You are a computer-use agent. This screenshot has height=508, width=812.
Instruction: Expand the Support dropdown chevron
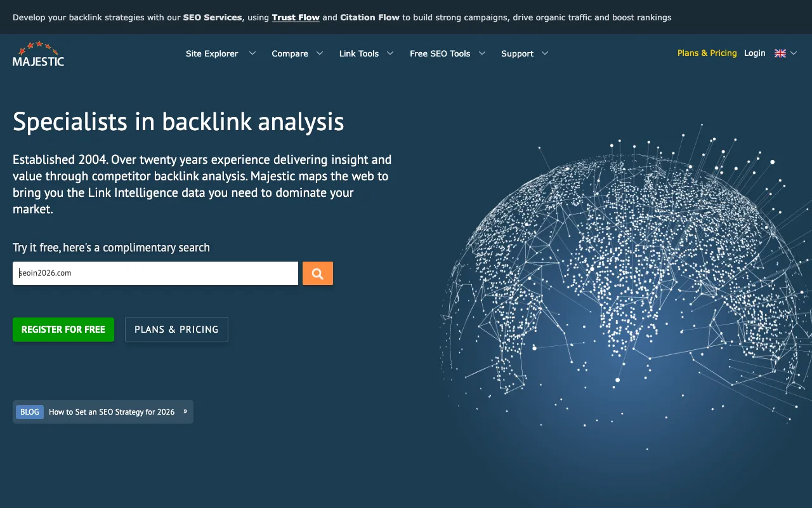pyautogui.click(x=546, y=53)
